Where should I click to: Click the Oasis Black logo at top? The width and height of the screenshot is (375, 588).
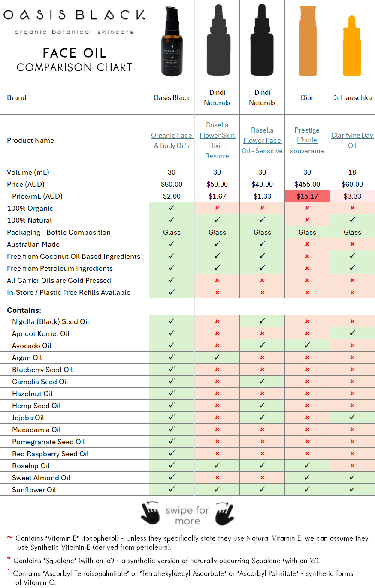point(74,15)
